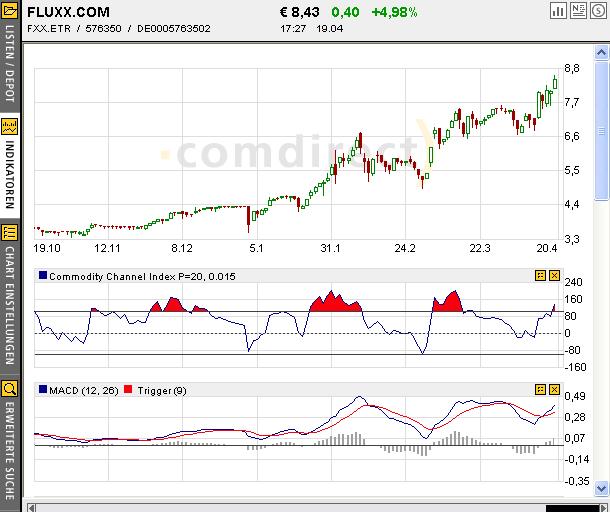This screenshot has width=610, height=512.
Task: Click the price € 8,43
Action: tap(300, 12)
